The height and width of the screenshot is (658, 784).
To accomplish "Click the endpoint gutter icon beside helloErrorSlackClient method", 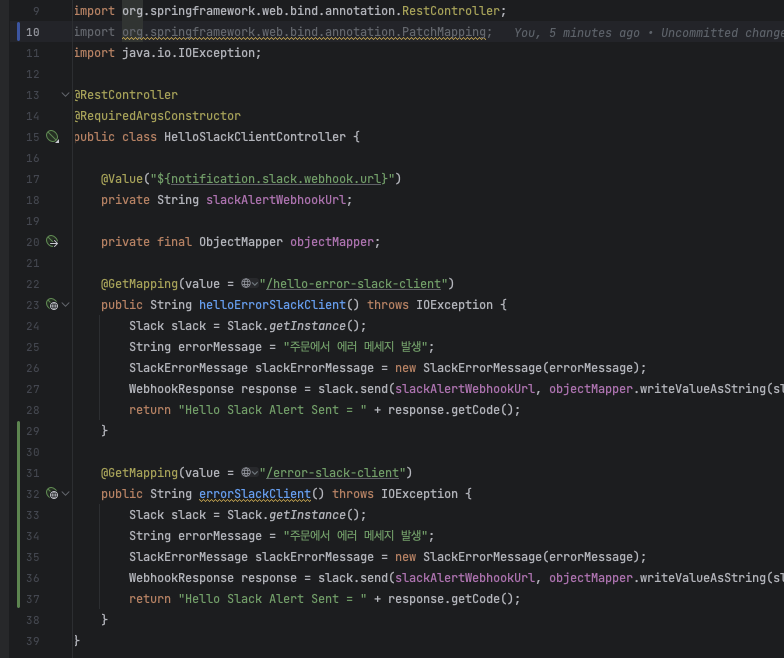I will [x=52, y=304].
